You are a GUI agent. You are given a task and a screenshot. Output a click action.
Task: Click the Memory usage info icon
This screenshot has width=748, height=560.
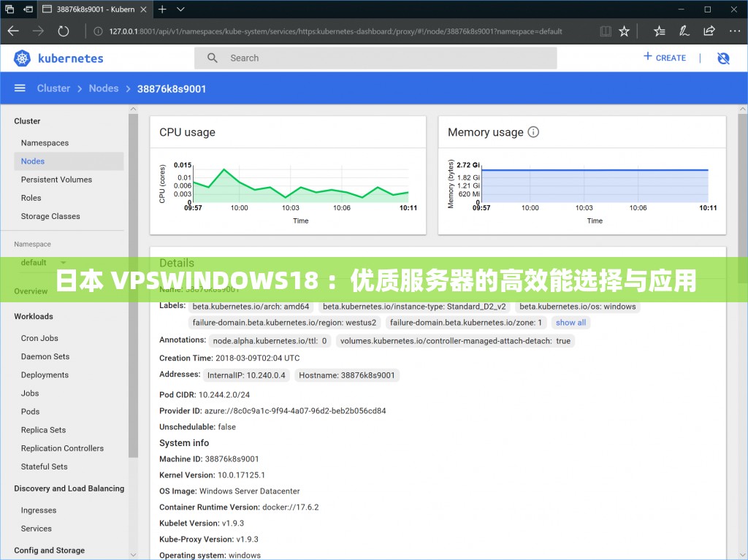pos(533,132)
